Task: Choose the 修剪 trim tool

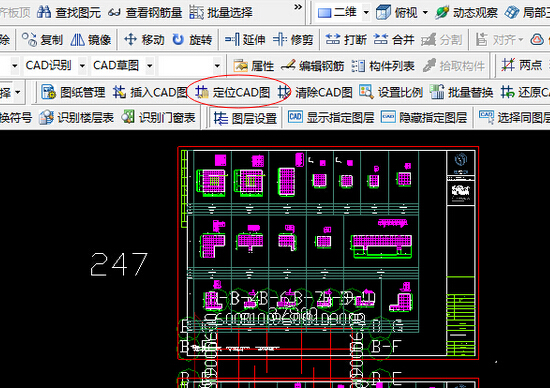Action: [x=293, y=40]
